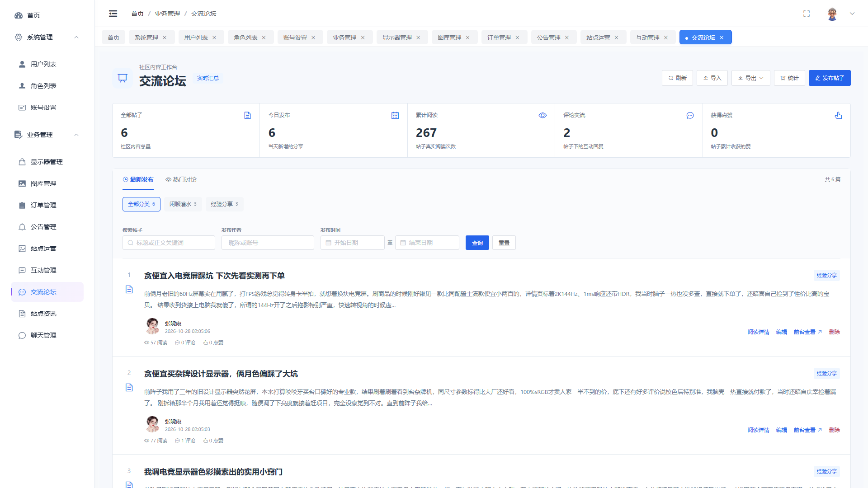
Task: Click the 重置 button
Action: 504,243
